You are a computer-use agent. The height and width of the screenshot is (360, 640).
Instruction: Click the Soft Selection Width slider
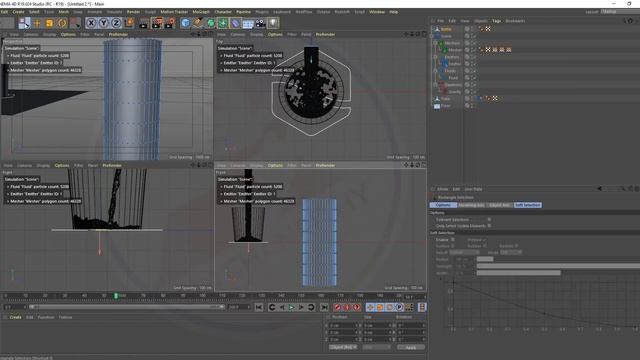pos(558,273)
